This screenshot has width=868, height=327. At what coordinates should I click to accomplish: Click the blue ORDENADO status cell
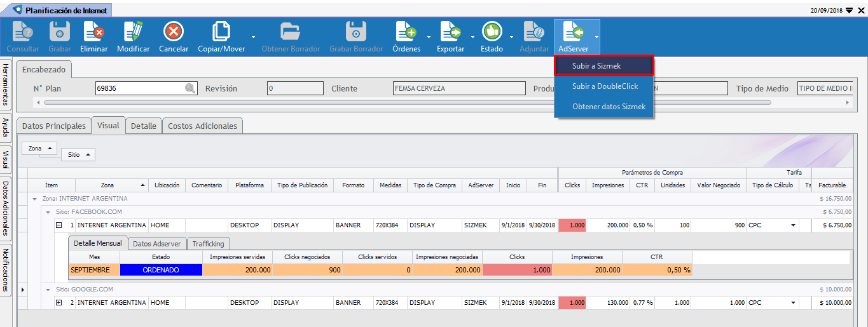coord(161,270)
